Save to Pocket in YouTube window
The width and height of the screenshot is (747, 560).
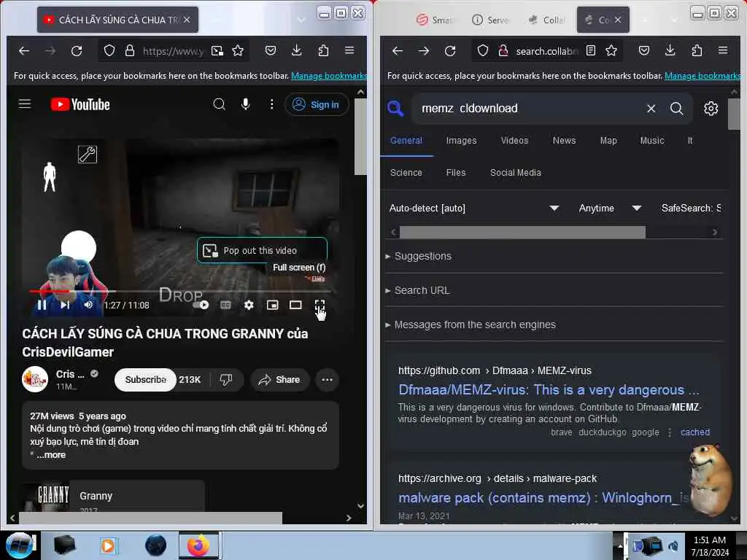271,50
